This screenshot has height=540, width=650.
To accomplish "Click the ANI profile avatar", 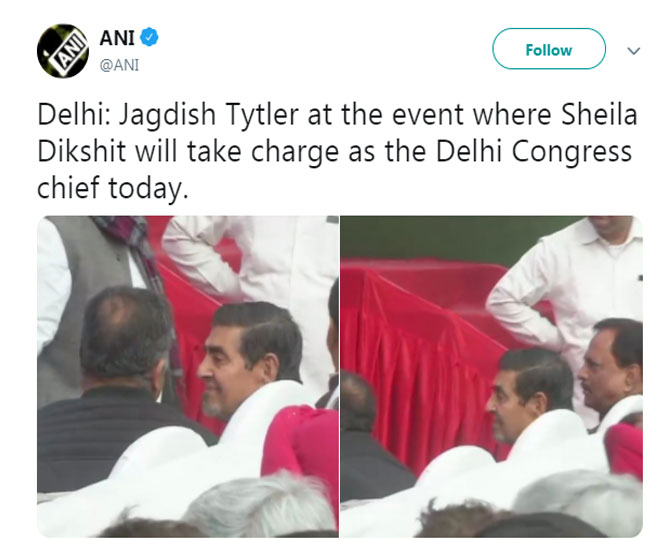I will coord(63,51).
